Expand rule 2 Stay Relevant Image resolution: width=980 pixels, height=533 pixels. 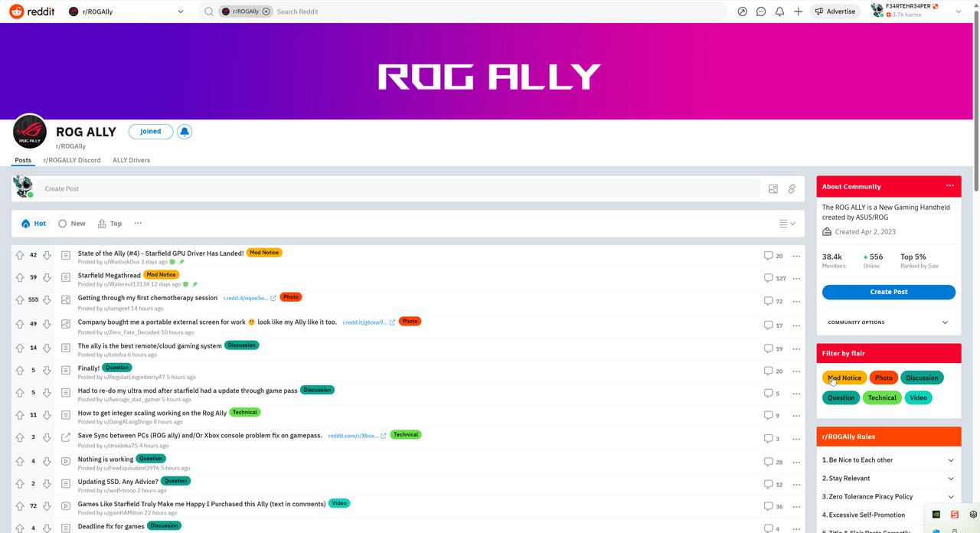tap(888, 479)
